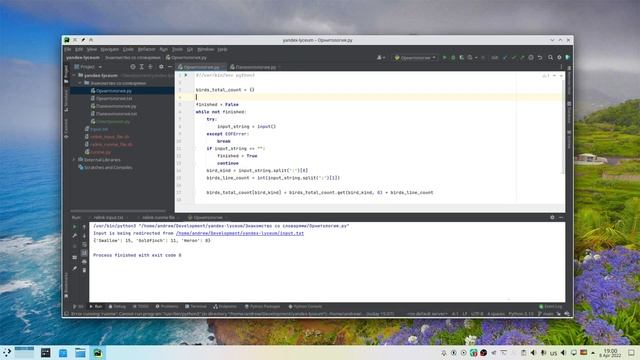Viewport: 640px width, 360px height.
Task: Click the Python 3.10 interpreter in status bar
Action: coord(520,314)
